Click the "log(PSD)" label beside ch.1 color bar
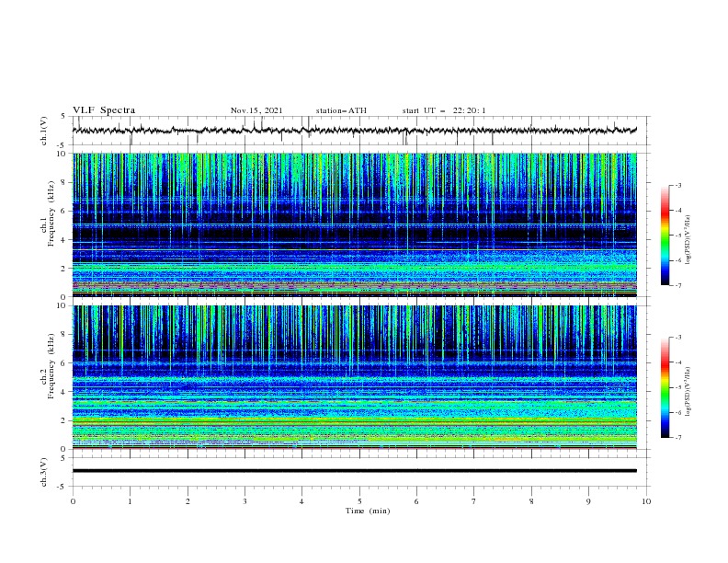Viewport: 728px width, 563px height. pyautogui.click(x=688, y=240)
